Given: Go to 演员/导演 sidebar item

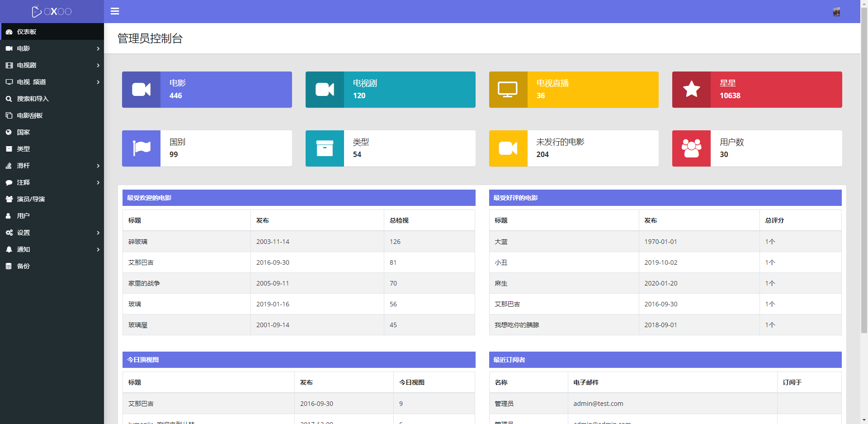Looking at the screenshot, I should pyautogui.click(x=31, y=199).
